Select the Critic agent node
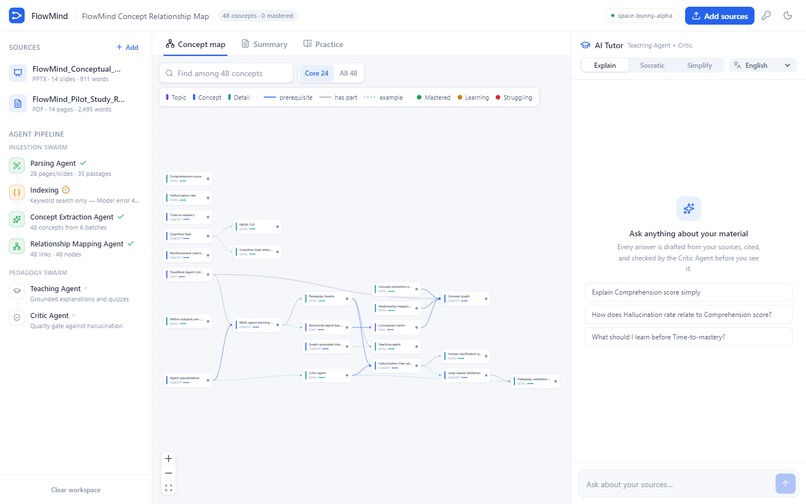 coord(327,375)
